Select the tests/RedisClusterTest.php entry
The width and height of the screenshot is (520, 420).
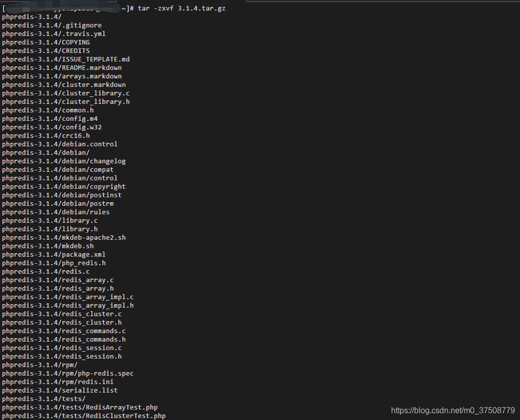point(83,416)
